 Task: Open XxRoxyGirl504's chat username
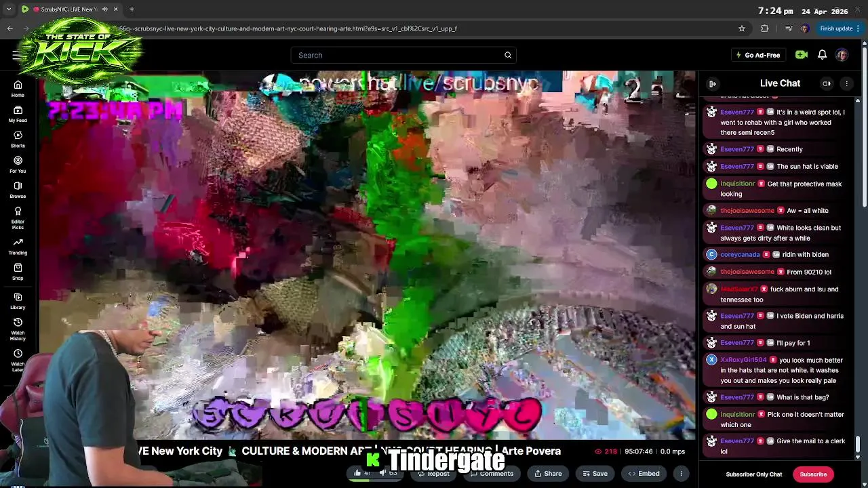point(743,360)
